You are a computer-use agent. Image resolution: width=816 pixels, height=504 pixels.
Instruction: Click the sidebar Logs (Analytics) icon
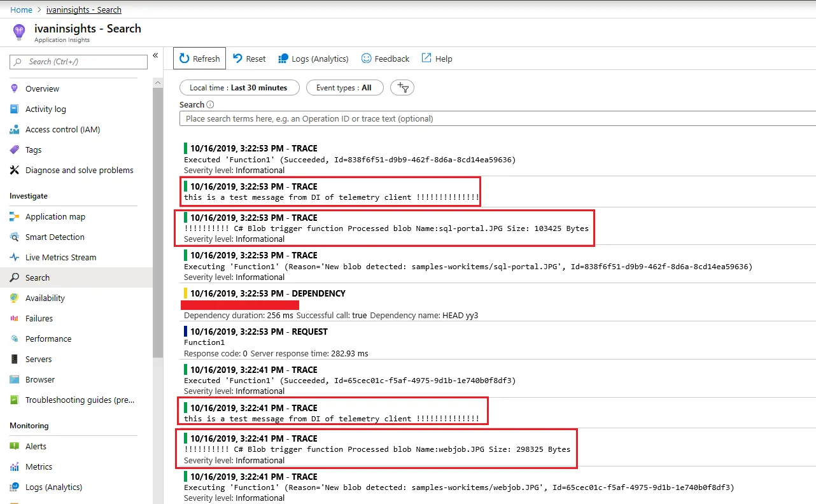15,487
